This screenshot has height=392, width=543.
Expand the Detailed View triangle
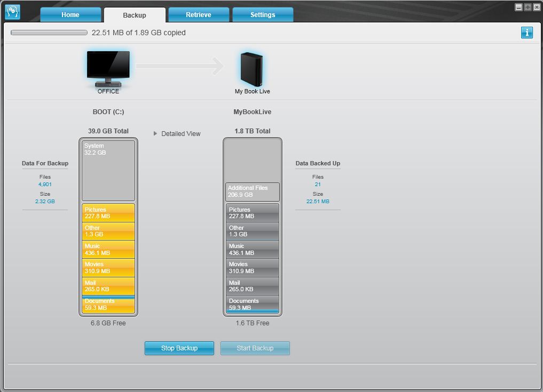pyautogui.click(x=155, y=133)
